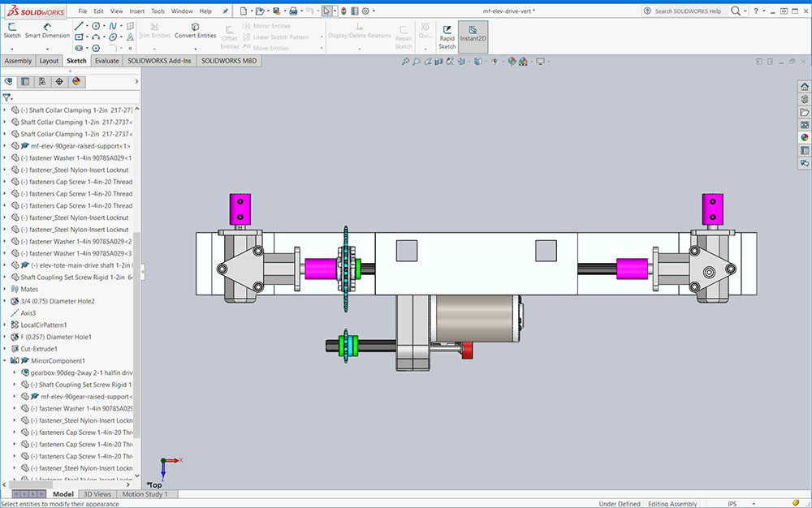The width and height of the screenshot is (812, 508).
Task: Open the Rapid Sketch tool
Action: pos(447,37)
